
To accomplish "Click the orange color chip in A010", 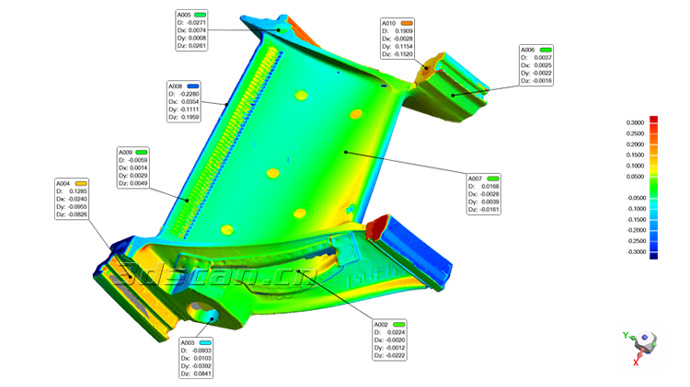I will [406, 23].
